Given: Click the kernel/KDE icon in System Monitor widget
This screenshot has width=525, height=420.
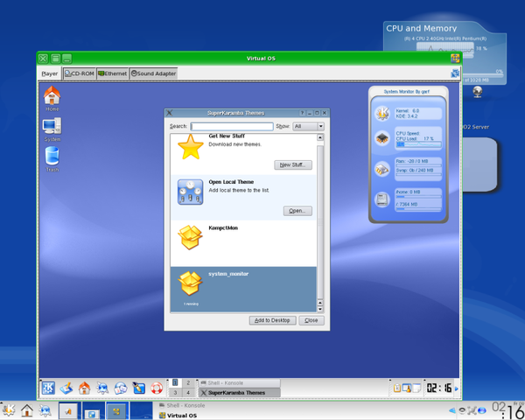Looking at the screenshot, I should (382, 113).
